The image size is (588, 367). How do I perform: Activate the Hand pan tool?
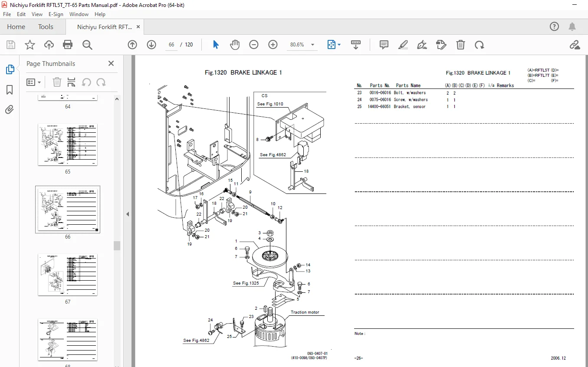[235, 45]
